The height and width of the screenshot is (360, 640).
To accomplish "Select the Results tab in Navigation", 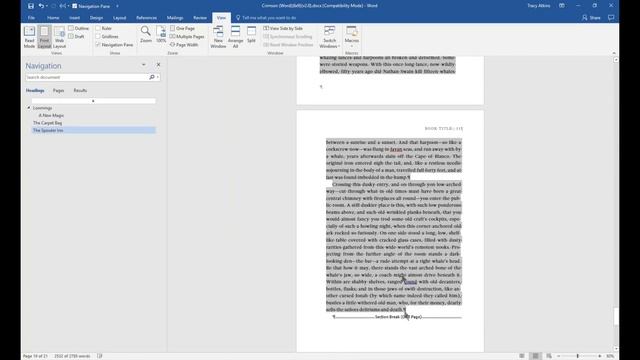I will pos(80,90).
